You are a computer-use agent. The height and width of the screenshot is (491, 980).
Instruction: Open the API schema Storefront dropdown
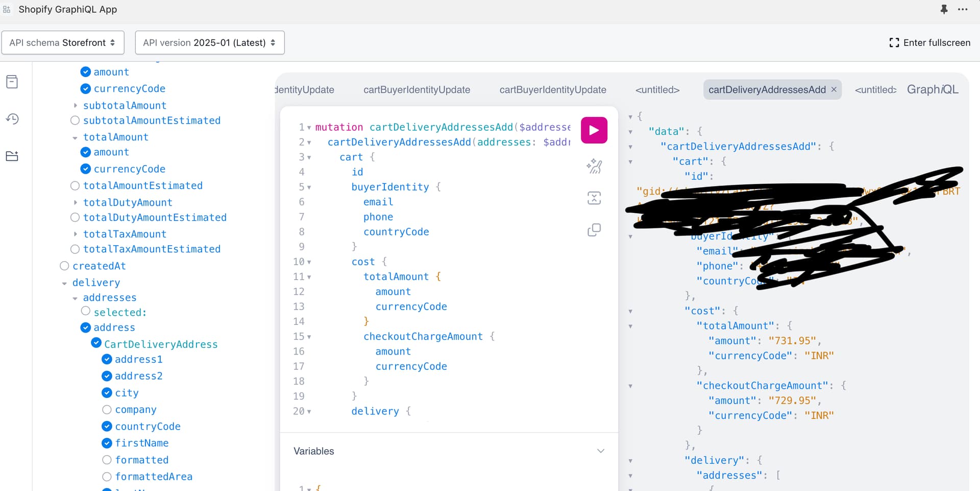[x=63, y=42]
